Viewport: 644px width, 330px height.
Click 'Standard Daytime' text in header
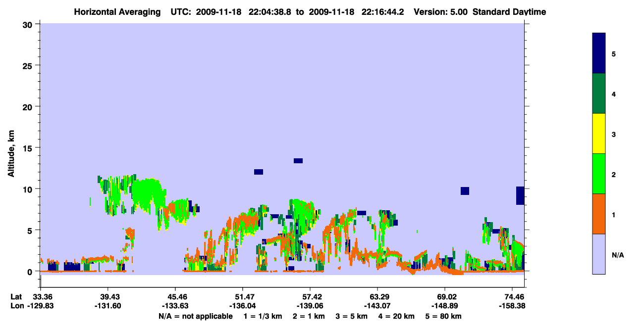point(509,11)
